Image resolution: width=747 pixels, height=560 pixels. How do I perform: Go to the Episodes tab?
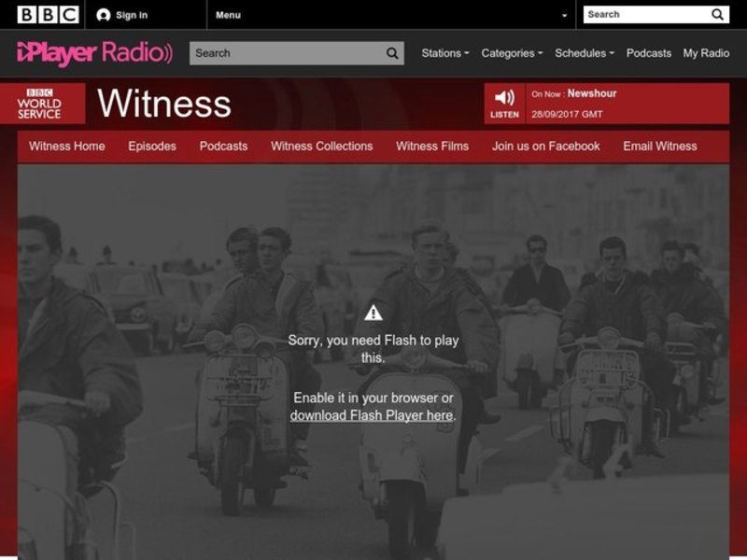click(x=152, y=147)
